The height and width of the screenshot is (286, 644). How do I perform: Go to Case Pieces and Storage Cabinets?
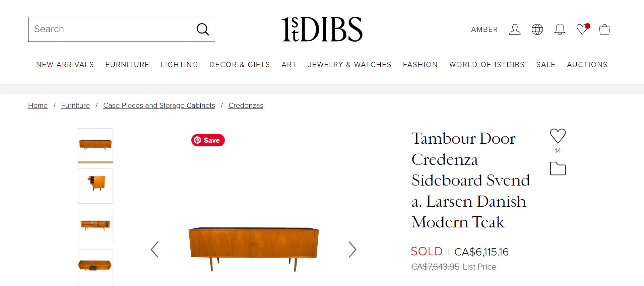159,105
